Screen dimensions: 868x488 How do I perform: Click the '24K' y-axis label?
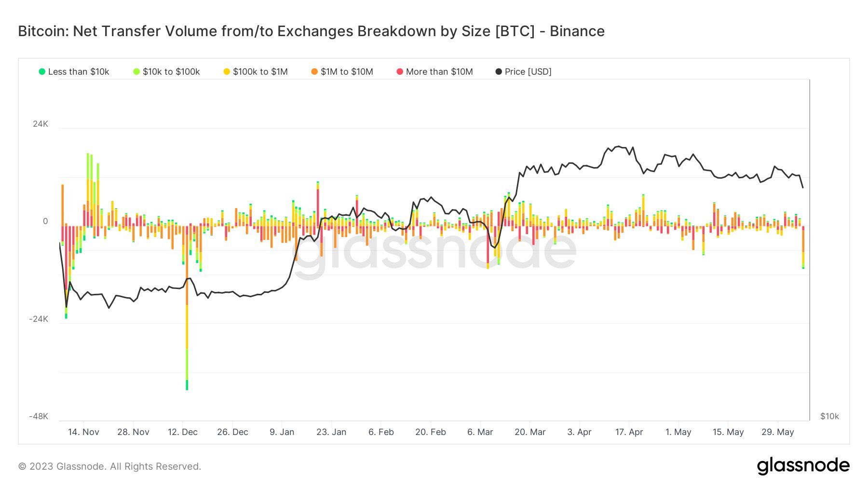tap(41, 124)
